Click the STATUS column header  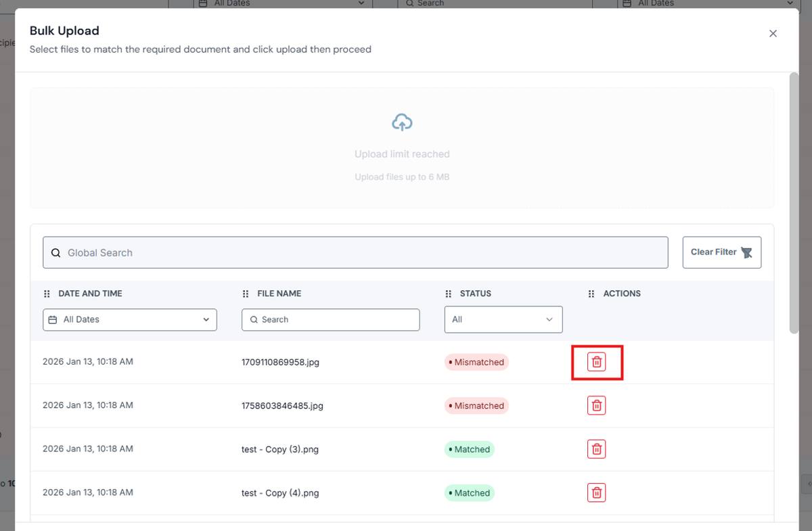[476, 294]
